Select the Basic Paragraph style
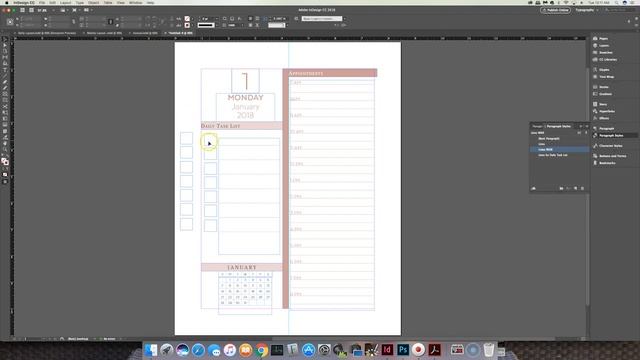Screen dimensions: 640x360 coord(549,138)
